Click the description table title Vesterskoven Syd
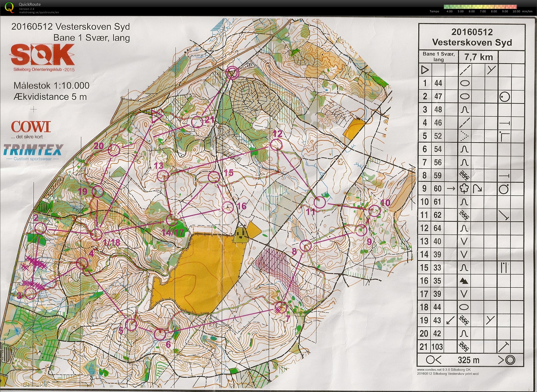 click(472, 42)
